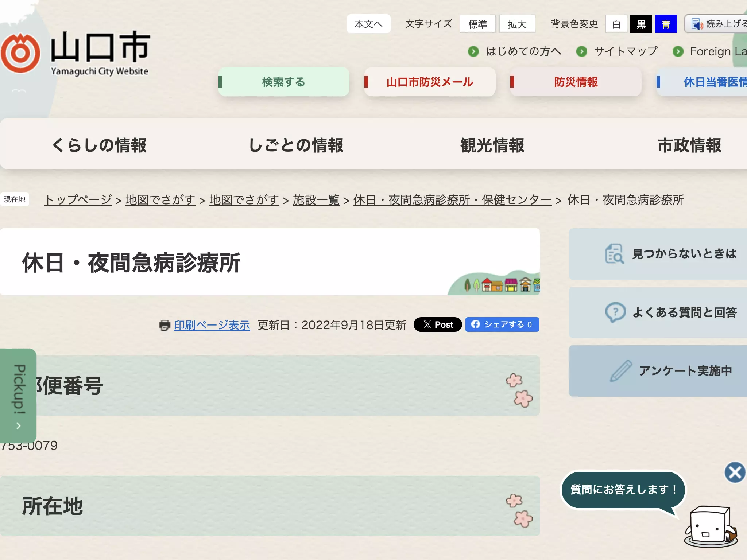The width and height of the screenshot is (747, 560).
Task: Go to トップページ breadcrumb link
Action: pos(78,200)
